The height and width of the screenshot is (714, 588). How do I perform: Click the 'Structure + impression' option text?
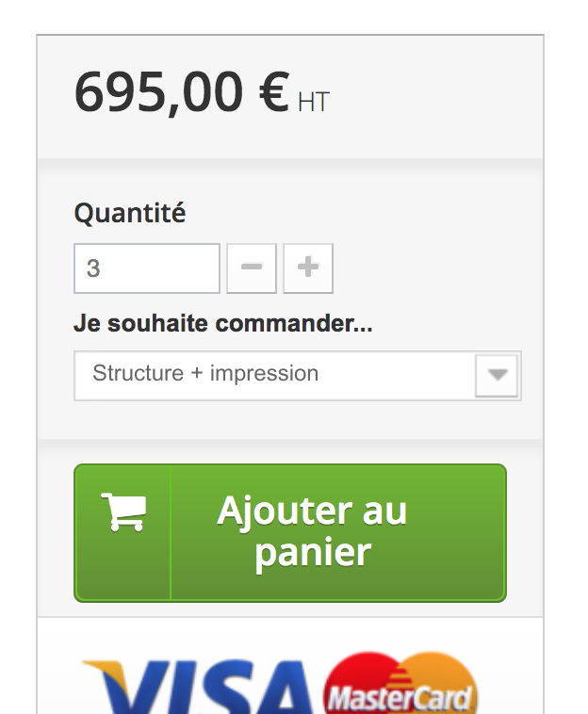[205, 373]
